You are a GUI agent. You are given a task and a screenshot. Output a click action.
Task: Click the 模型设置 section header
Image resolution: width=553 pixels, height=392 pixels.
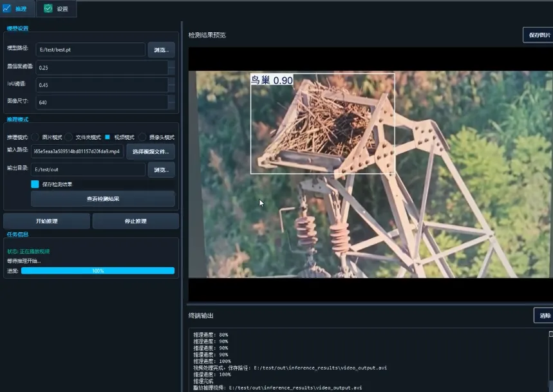[17, 28]
